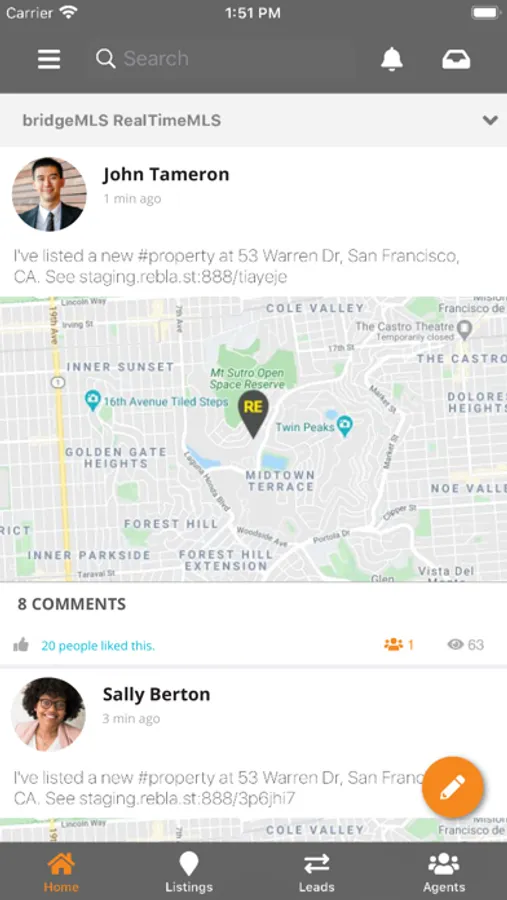This screenshot has height=900, width=507.
Task: Open the hamburger menu
Action: 49,59
